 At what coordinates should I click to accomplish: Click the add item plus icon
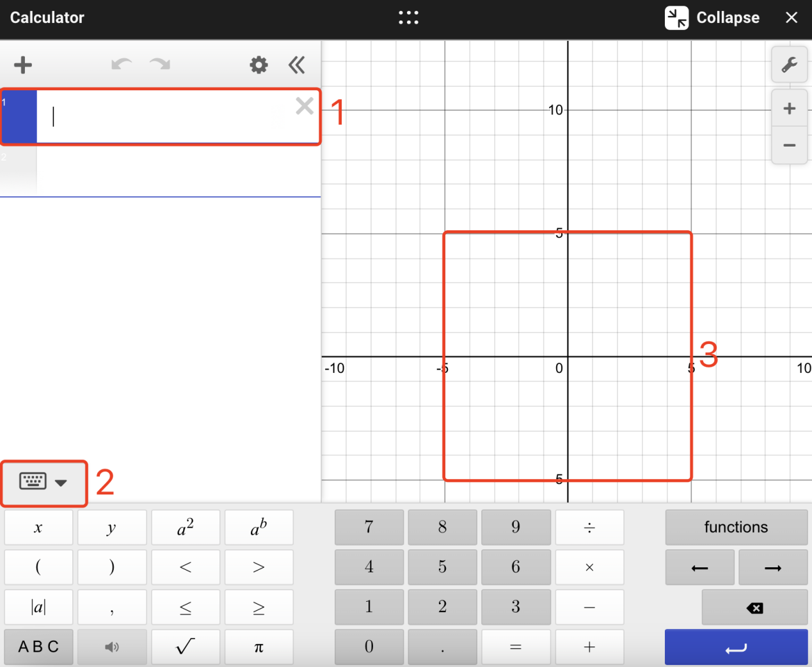click(x=23, y=65)
